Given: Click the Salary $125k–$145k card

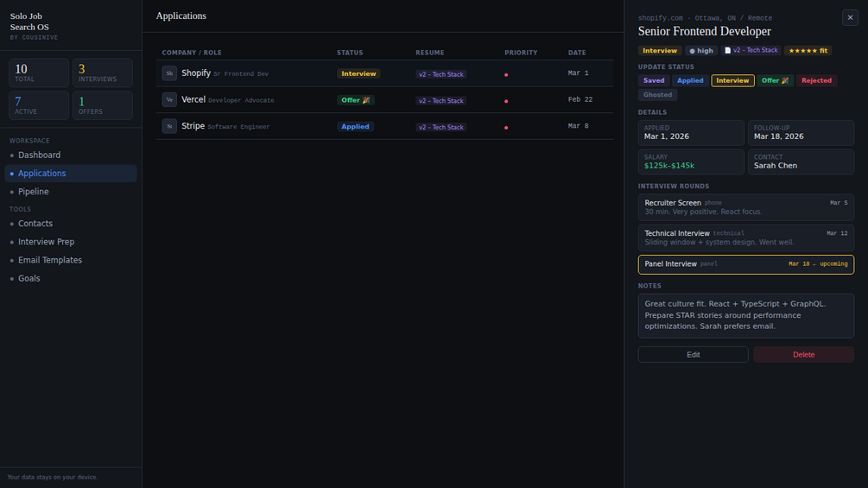Looking at the screenshot, I should [x=691, y=162].
